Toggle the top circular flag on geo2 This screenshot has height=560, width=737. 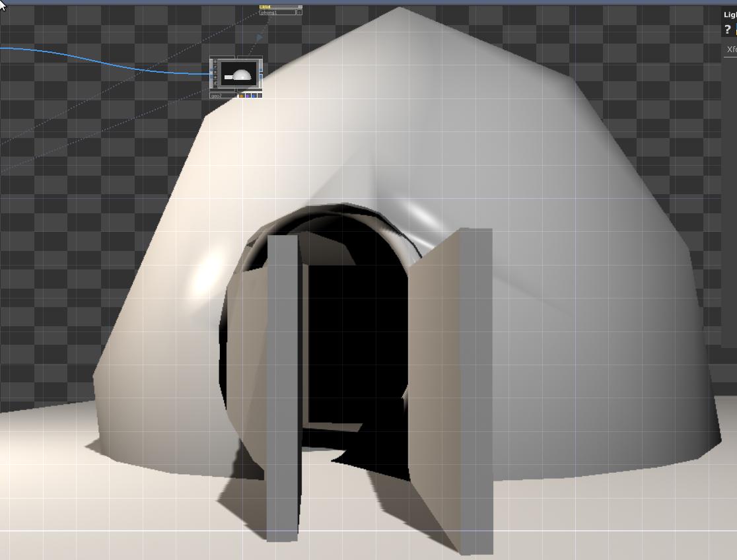pyautogui.click(x=215, y=62)
